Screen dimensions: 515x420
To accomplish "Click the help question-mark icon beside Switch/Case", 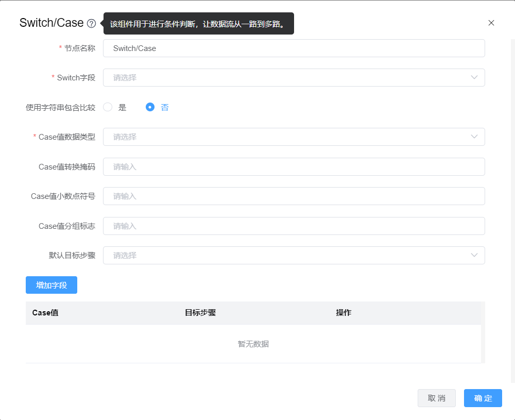I will [x=92, y=23].
